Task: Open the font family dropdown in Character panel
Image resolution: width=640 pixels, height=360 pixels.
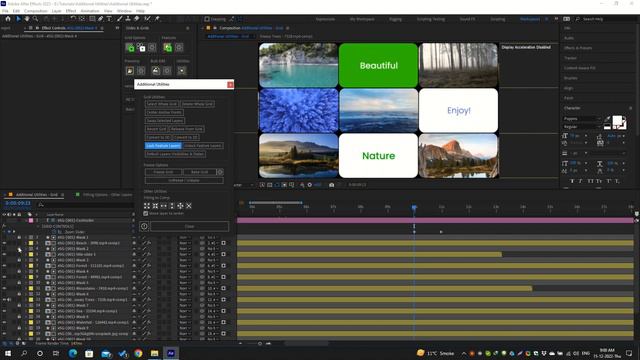Action: 582,119
